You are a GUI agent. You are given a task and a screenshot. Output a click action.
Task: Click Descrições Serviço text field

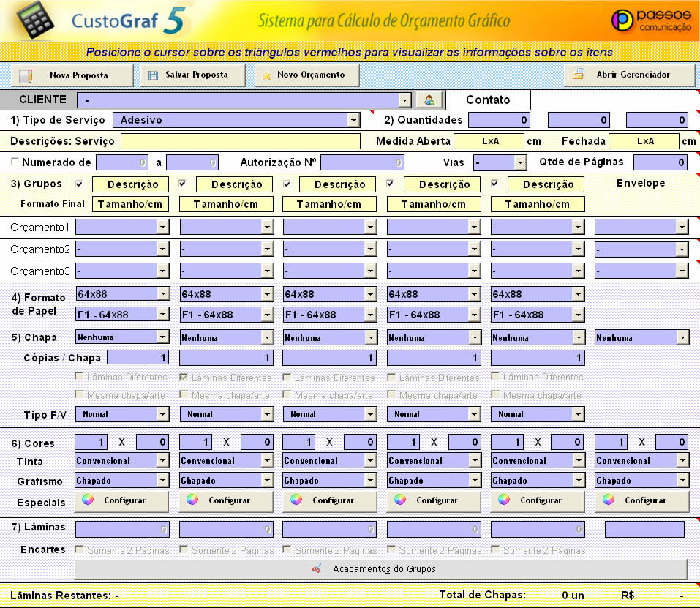pyautogui.click(x=241, y=141)
